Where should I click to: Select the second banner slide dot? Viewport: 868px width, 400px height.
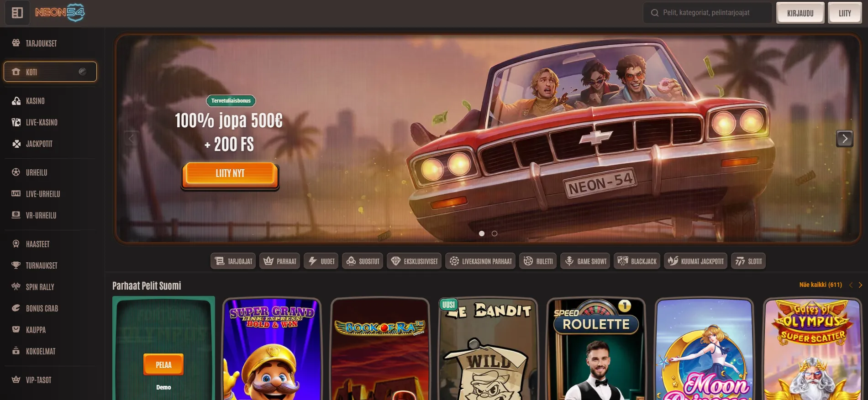coord(494,234)
